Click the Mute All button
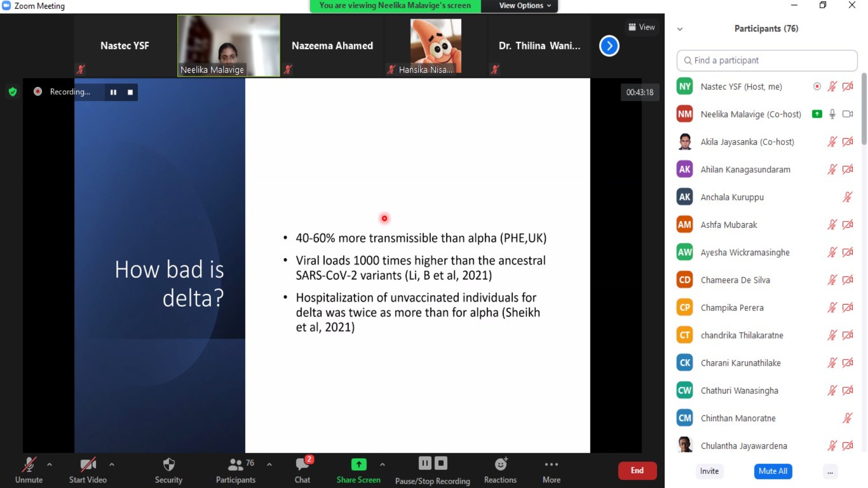868x488 pixels. click(773, 471)
